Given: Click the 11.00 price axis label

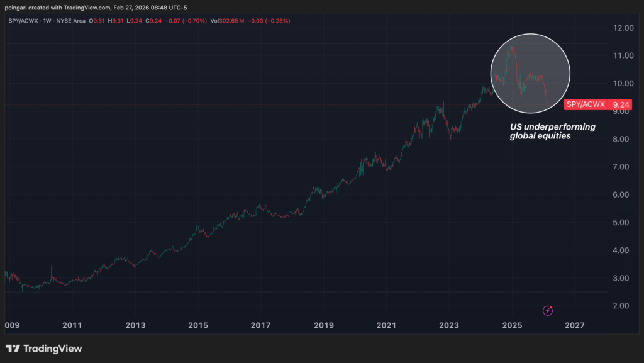Looking at the screenshot, I should click(x=623, y=55).
